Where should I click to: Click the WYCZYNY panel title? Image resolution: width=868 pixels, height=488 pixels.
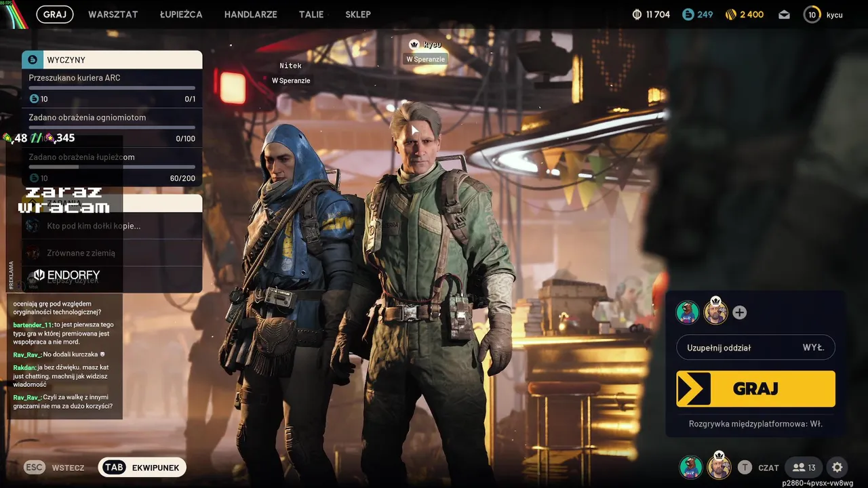66,60
